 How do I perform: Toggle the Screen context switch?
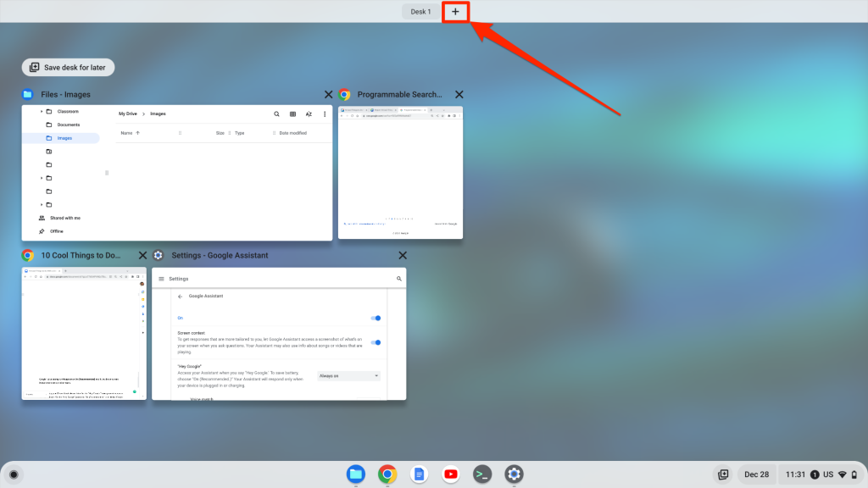[x=376, y=342]
